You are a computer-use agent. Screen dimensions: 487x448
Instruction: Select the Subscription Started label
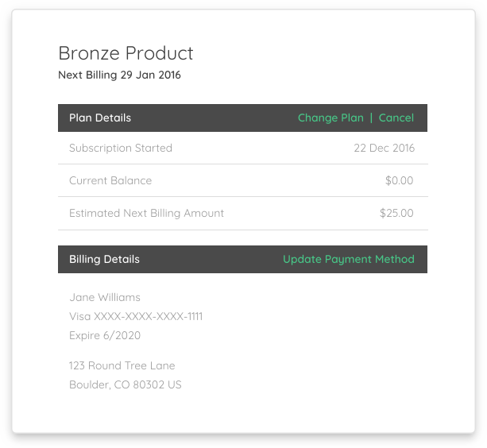click(121, 149)
